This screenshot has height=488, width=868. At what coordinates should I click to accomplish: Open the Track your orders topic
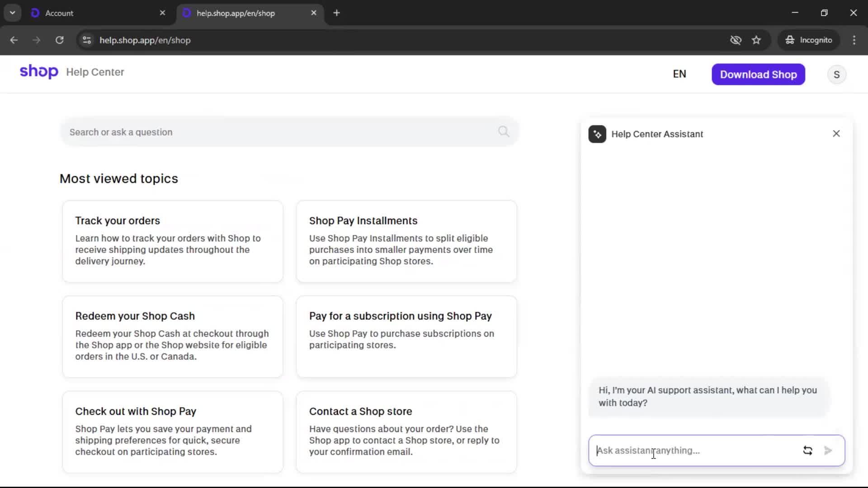172,241
